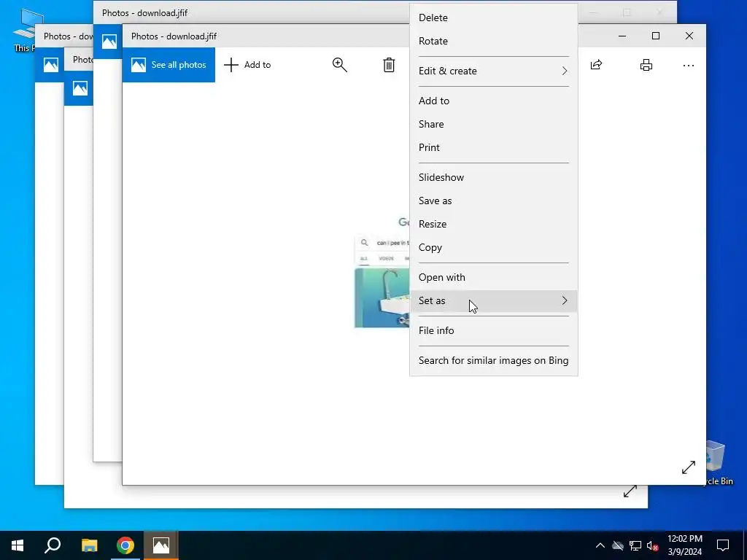The height and width of the screenshot is (560, 747).
Task: Choose Save as from the context menu
Action: 494,201
